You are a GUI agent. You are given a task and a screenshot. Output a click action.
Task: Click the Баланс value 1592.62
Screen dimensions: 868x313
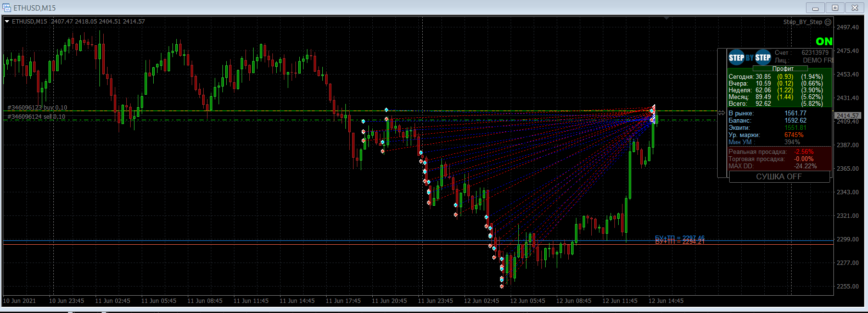coord(795,121)
